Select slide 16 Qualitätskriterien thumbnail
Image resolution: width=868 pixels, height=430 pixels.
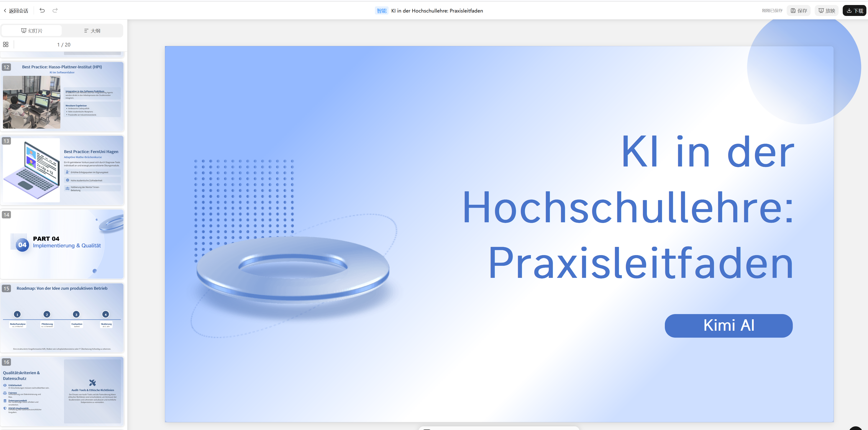(x=62, y=391)
